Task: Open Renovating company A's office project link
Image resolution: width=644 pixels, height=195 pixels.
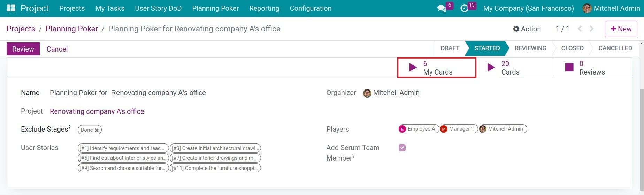Action: (x=97, y=111)
